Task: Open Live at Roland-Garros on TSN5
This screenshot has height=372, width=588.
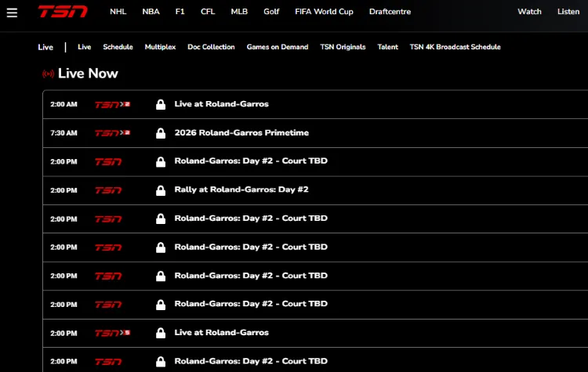Action: (222, 333)
